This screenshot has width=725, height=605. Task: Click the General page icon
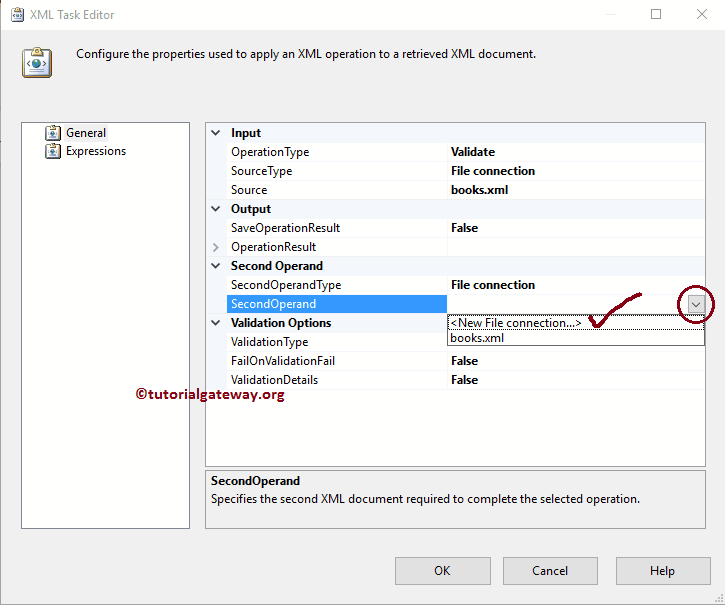pos(53,133)
